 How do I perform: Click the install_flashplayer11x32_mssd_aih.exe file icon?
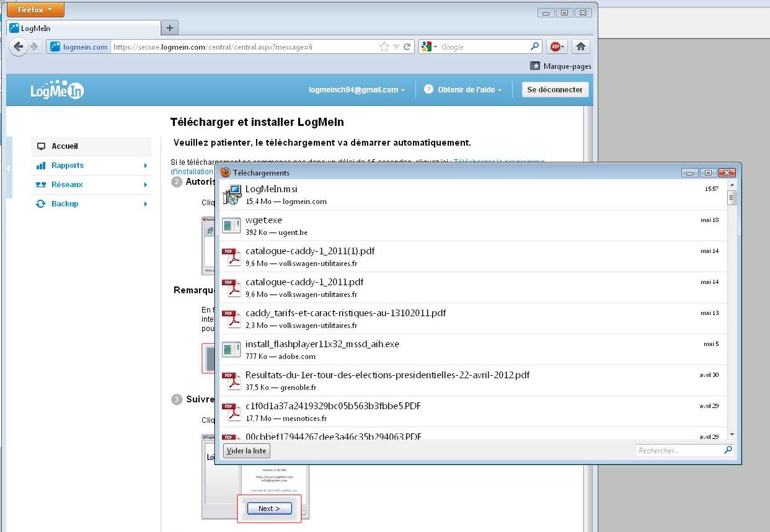tap(232, 350)
